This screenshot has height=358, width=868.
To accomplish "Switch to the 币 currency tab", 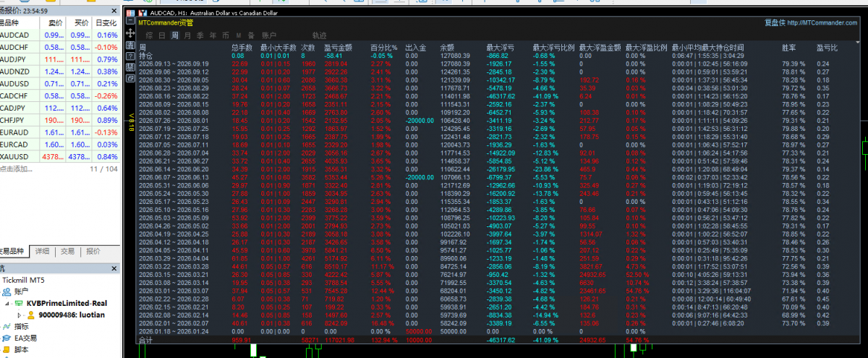I will click(226, 35).
